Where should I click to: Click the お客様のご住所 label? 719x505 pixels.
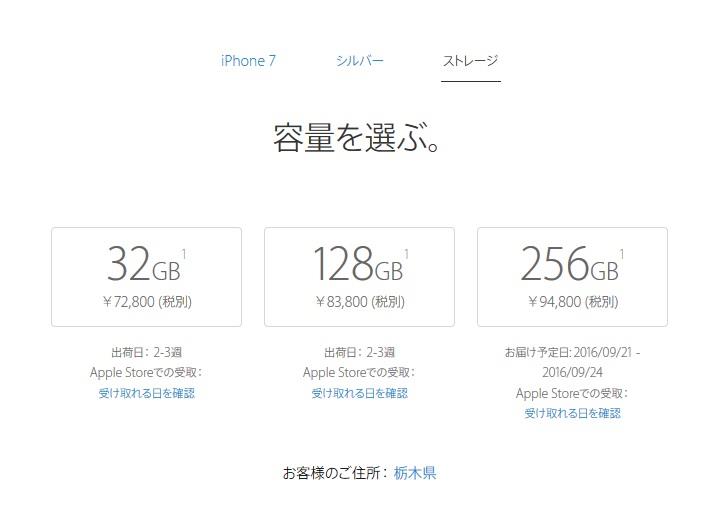tap(336, 473)
